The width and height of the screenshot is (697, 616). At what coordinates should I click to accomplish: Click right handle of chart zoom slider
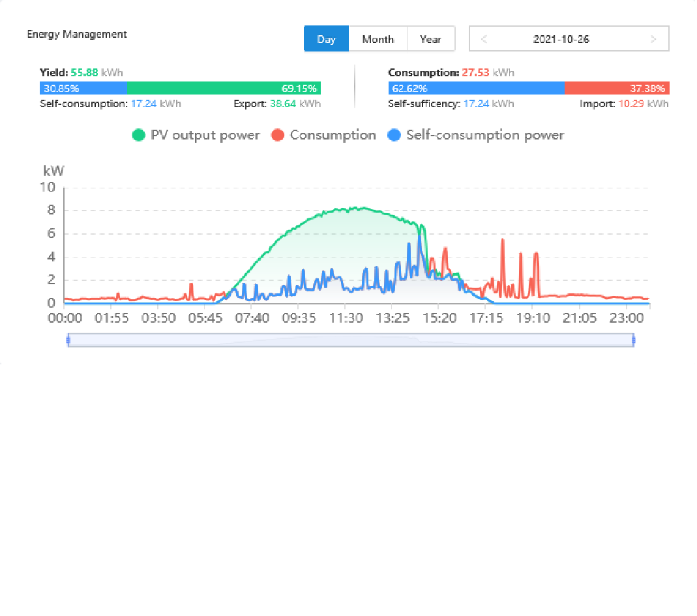pos(633,340)
